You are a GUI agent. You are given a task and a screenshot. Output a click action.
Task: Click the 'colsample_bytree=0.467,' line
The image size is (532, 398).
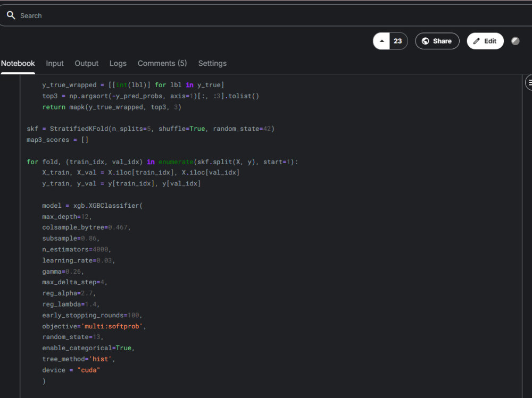pyautogui.click(x=86, y=227)
